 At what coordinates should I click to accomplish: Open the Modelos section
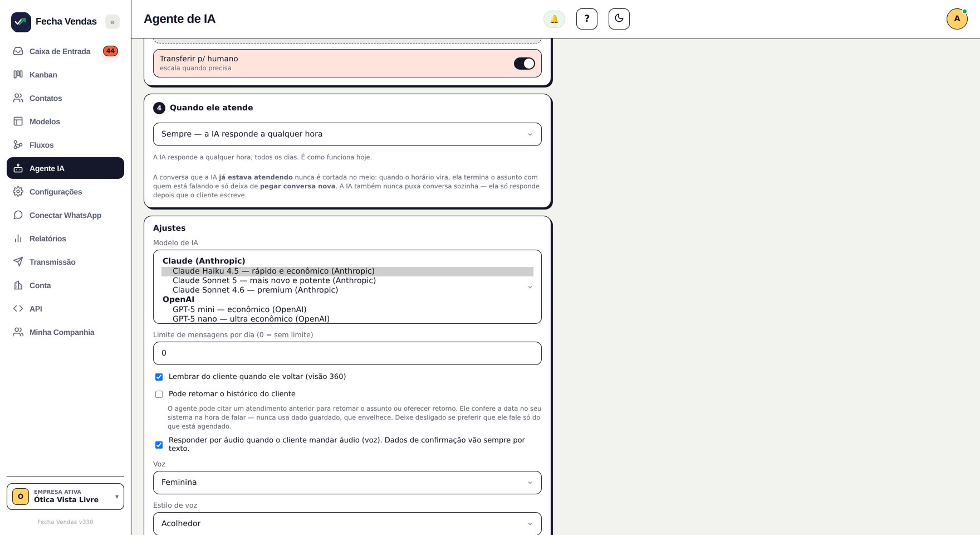(x=65, y=121)
